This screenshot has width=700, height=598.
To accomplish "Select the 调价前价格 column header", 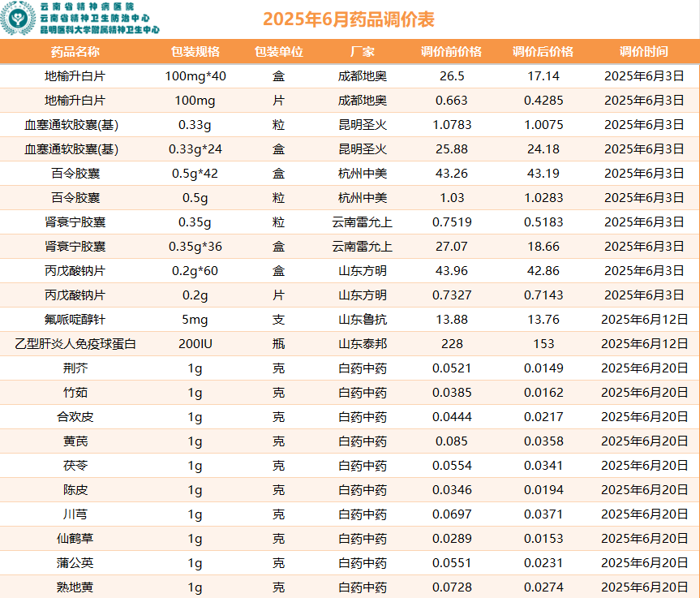I will (451, 52).
